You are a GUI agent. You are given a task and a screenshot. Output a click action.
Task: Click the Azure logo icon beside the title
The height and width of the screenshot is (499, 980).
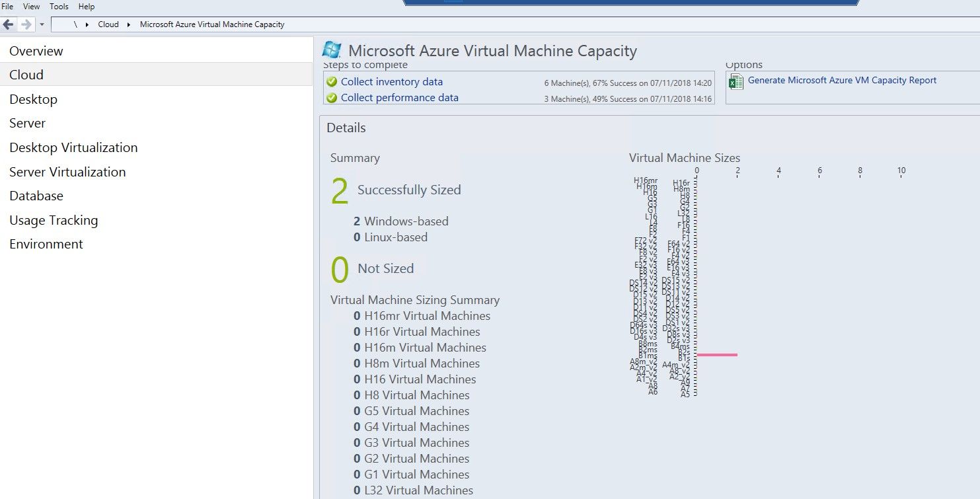332,50
